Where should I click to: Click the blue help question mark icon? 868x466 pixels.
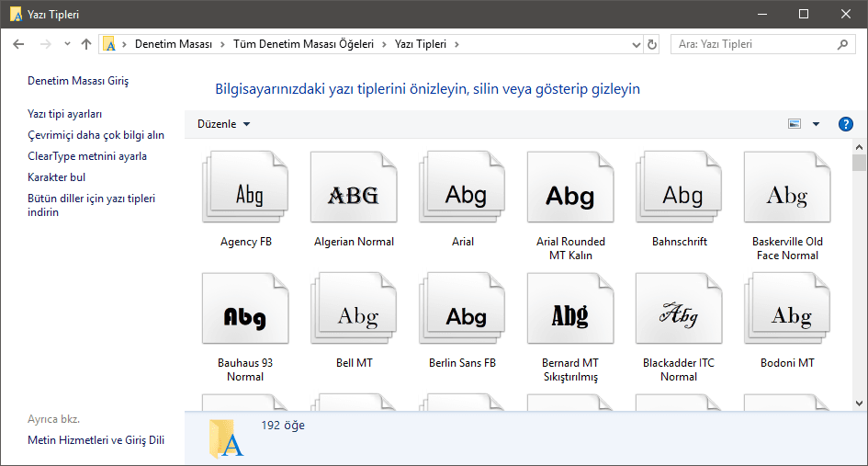(845, 124)
